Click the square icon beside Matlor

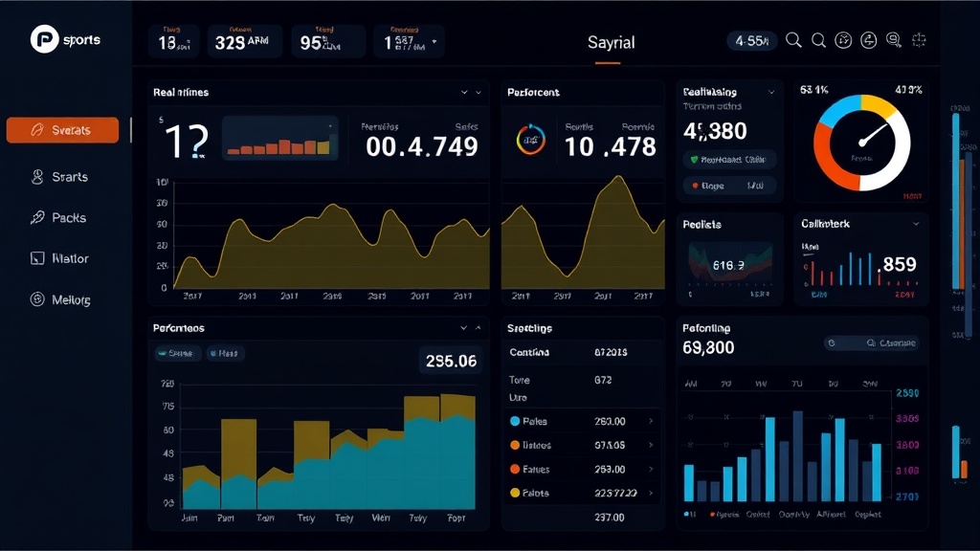37,258
